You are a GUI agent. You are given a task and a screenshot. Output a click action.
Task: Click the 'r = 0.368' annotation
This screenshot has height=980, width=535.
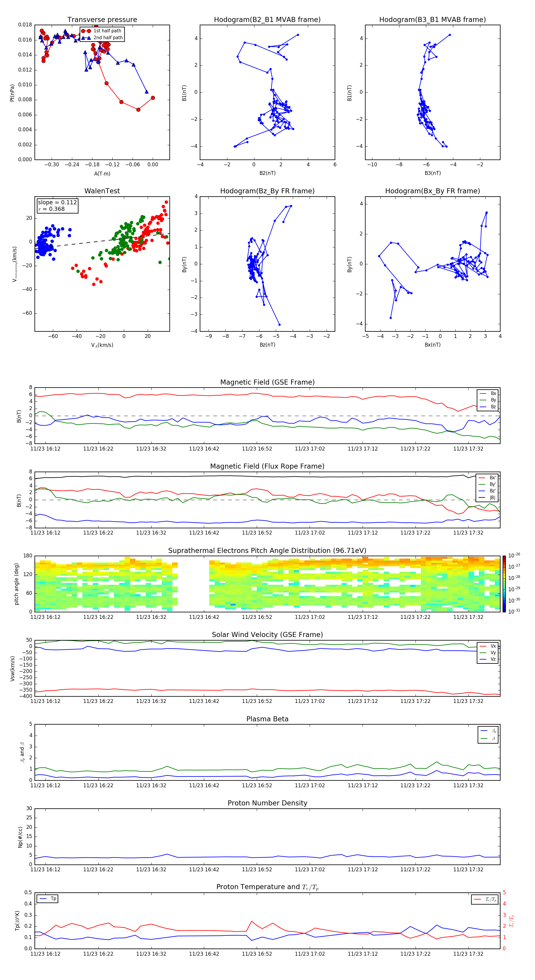[x=51, y=209]
